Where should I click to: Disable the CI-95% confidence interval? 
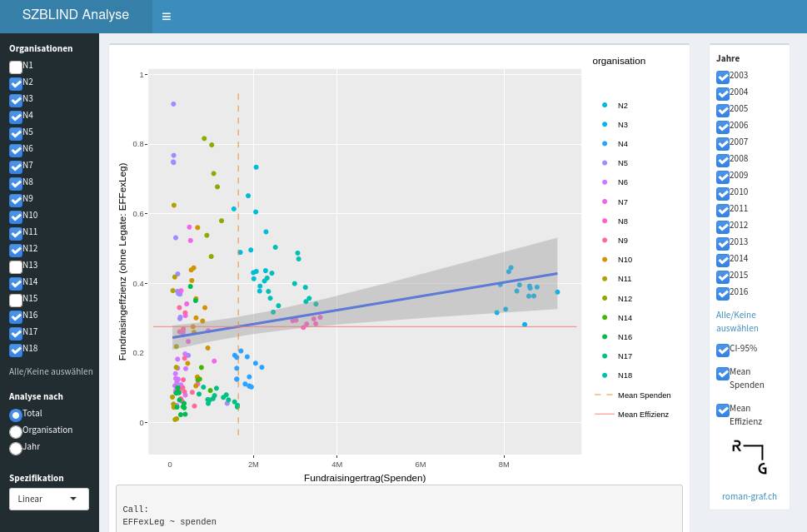point(723,351)
